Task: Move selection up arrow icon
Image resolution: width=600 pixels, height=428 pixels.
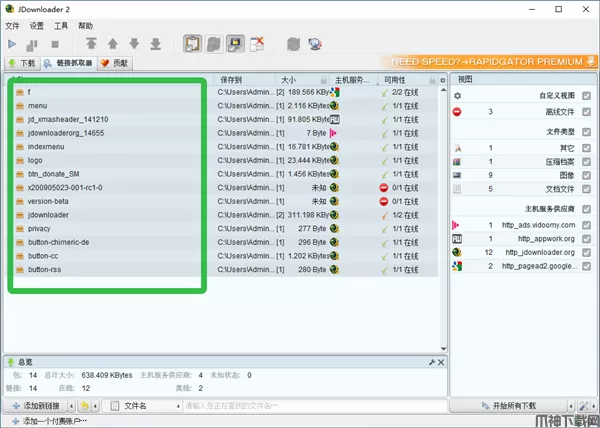Action: tap(112, 44)
